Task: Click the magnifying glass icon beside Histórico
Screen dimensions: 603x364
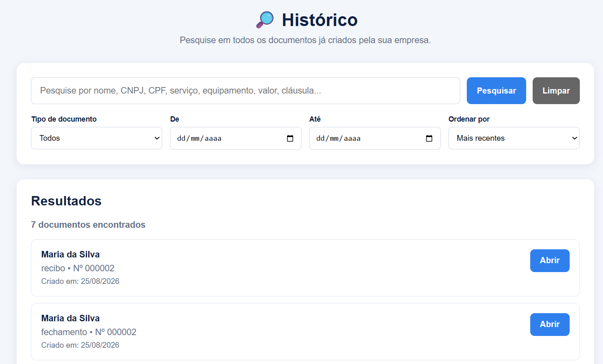Action: tap(265, 20)
